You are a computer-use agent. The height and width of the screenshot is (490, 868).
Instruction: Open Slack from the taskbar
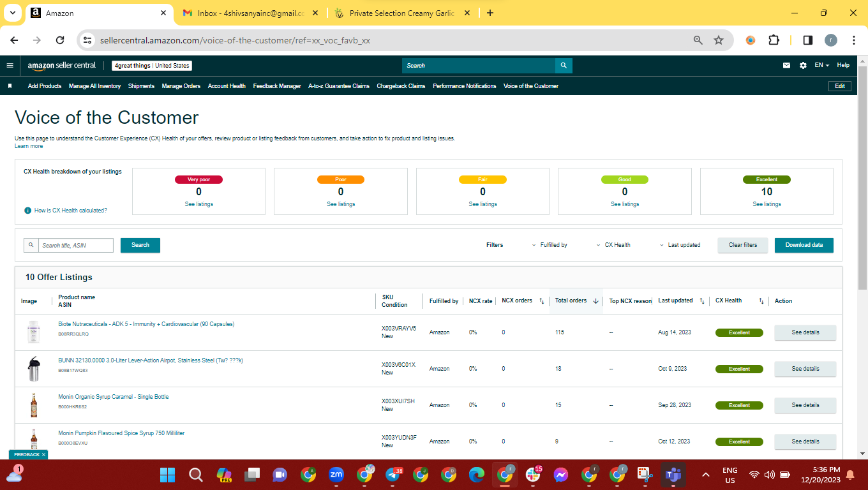533,475
